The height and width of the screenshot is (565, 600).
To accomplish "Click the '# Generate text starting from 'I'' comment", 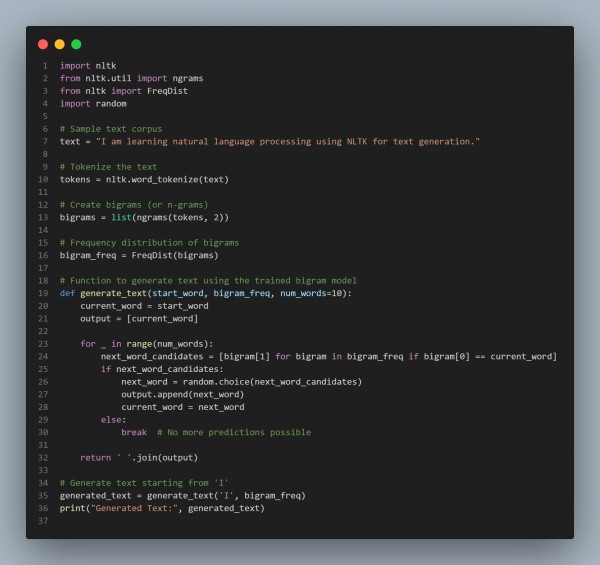I will tap(144, 483).
